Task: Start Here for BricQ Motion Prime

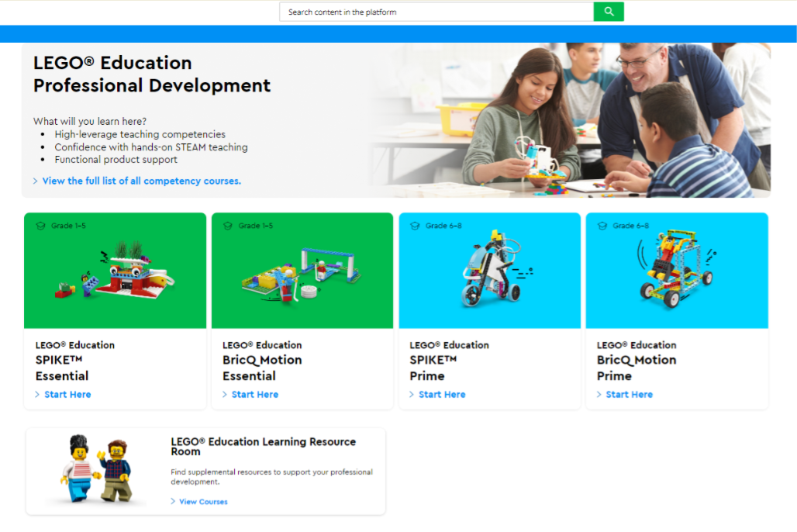Action: 629,395
